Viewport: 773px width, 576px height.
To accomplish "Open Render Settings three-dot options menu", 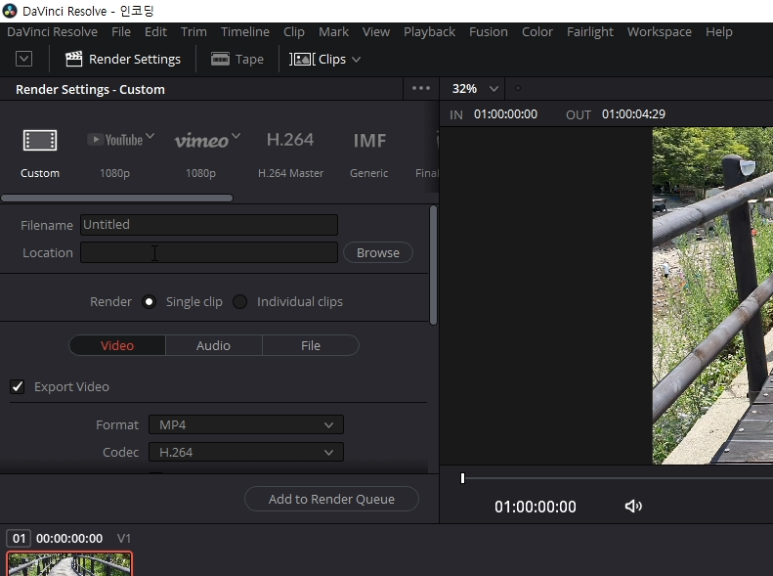I will (x=421, y=88).
